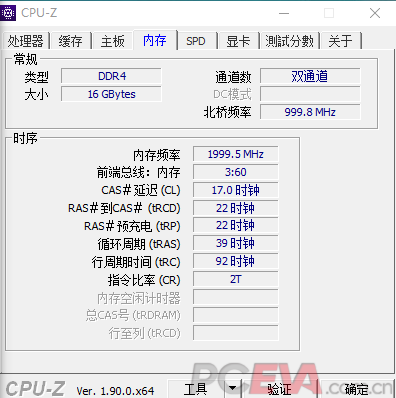396x398 pixels.
Task: Click the CPU-Z logo in bottom bar
Action: click(35, 389)
